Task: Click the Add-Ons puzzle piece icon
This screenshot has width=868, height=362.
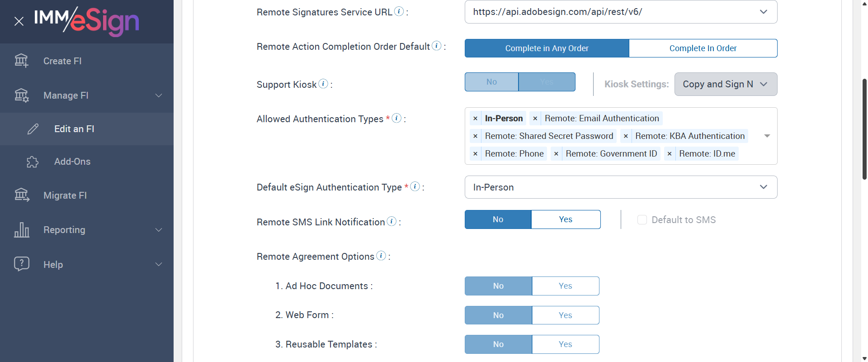Action: pyautogui.click(x=33, y=162)
